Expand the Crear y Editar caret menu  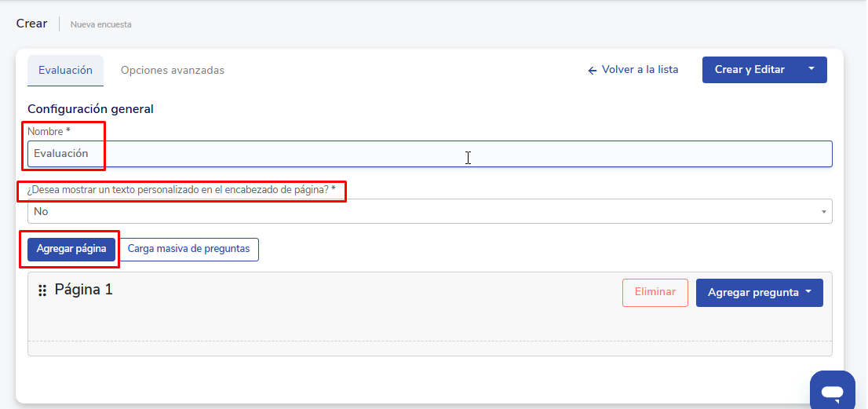(x=811, y=69)
